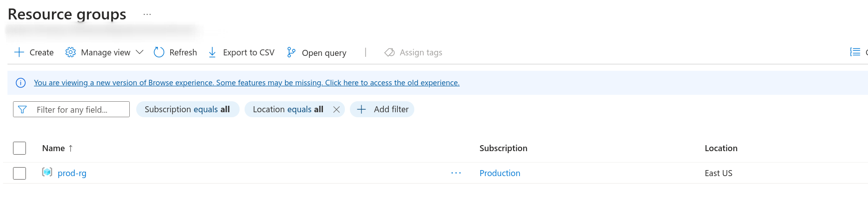Sort by Name column header
The image size is (868, 215).
coord(53,148)
